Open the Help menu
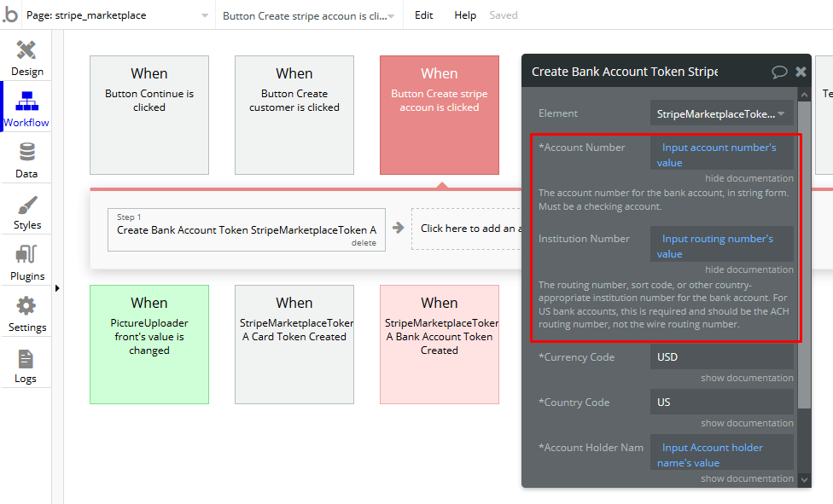Screen dimensions: 833x504 (465, 15)
